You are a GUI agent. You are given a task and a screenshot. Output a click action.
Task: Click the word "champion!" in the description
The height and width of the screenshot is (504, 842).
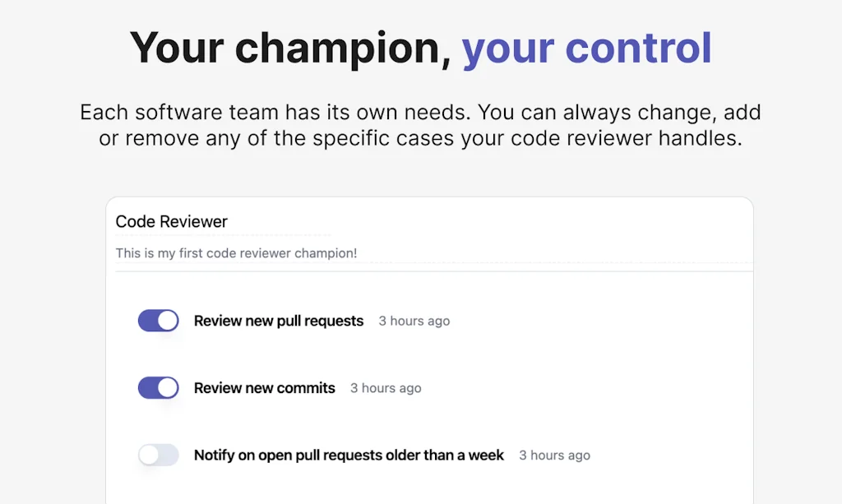coord(327,253)
